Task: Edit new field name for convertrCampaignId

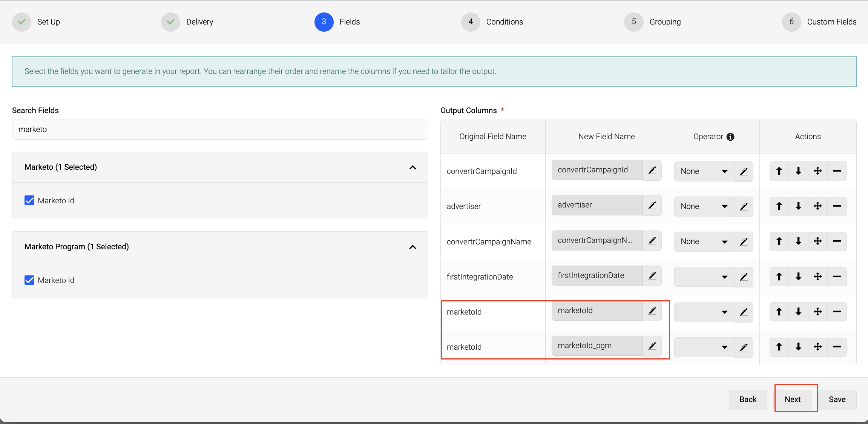Action: click(652, 170)
